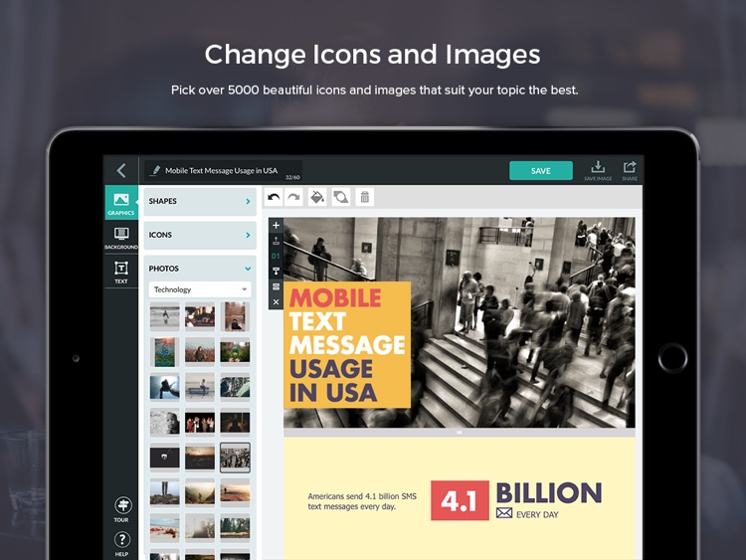Edit the title 'Mobile Text Message Usage in USA'
Image resolution: width=746 pixels, height=560 pixels.
tap(221, 170)
